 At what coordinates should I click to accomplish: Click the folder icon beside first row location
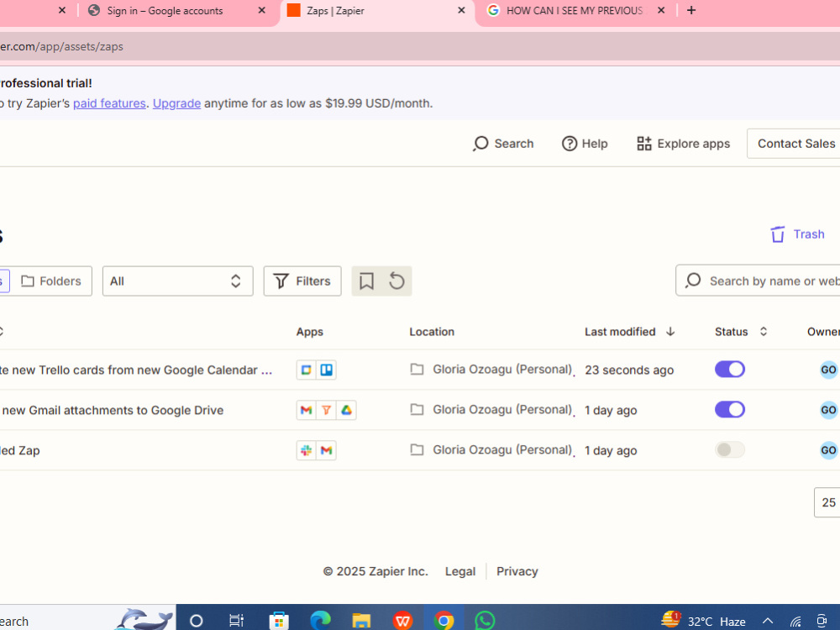(417, 369)
